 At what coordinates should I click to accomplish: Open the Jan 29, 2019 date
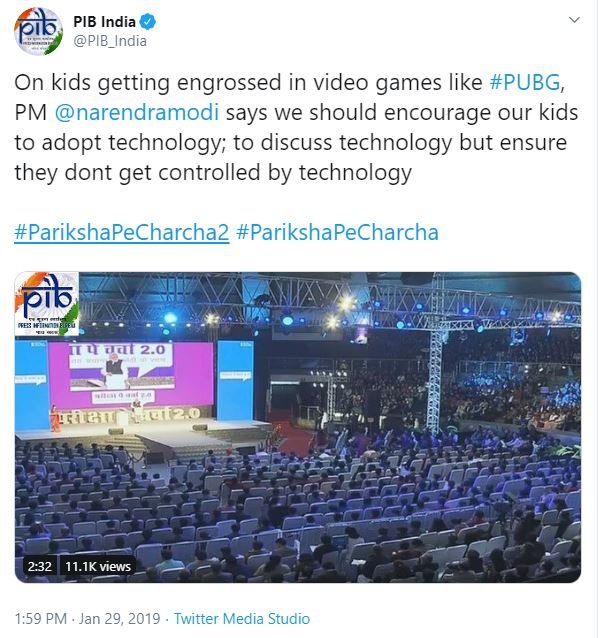pos(119,618)
